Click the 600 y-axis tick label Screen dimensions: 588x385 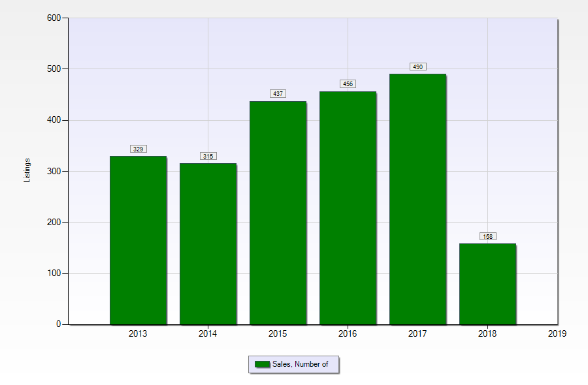click(x=54, y=18)
